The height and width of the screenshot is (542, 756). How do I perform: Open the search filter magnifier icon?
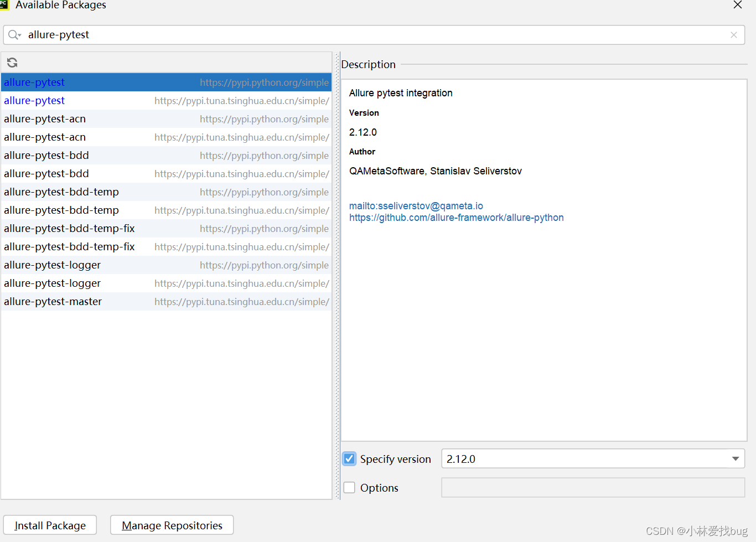12,34
